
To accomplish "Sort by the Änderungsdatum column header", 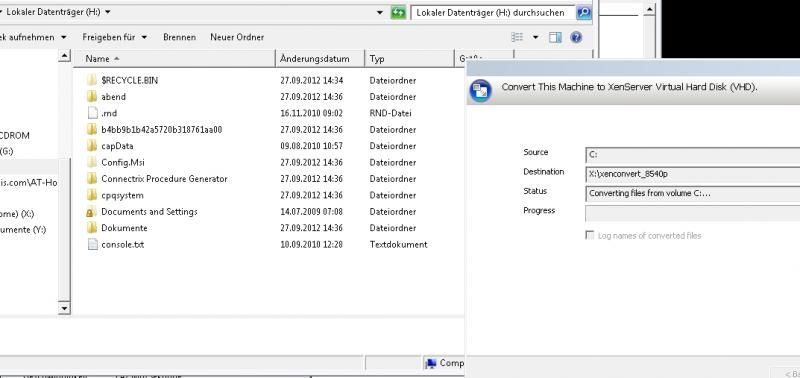I will point(320,59).
